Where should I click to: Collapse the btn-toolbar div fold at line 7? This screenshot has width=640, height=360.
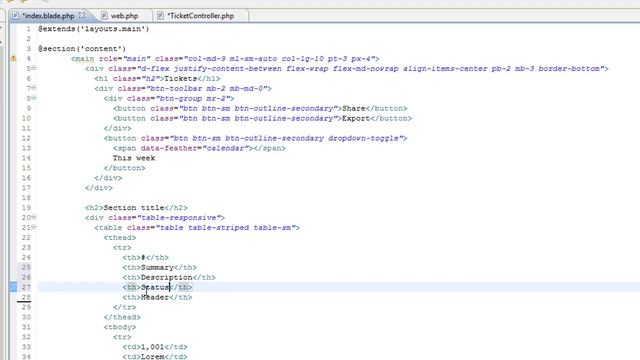tap(34, 88)
